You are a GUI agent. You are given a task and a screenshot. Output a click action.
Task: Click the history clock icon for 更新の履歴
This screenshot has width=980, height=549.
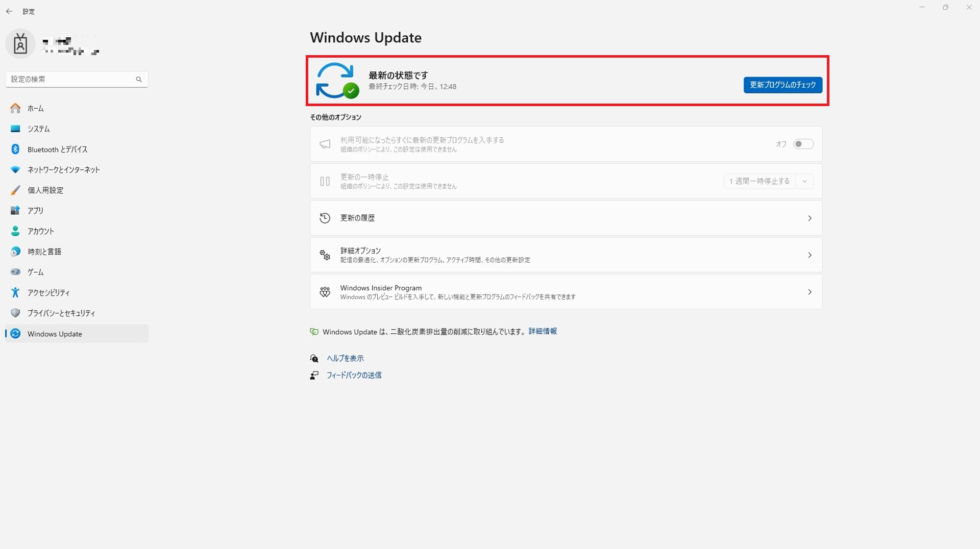[x=325, y=218]
